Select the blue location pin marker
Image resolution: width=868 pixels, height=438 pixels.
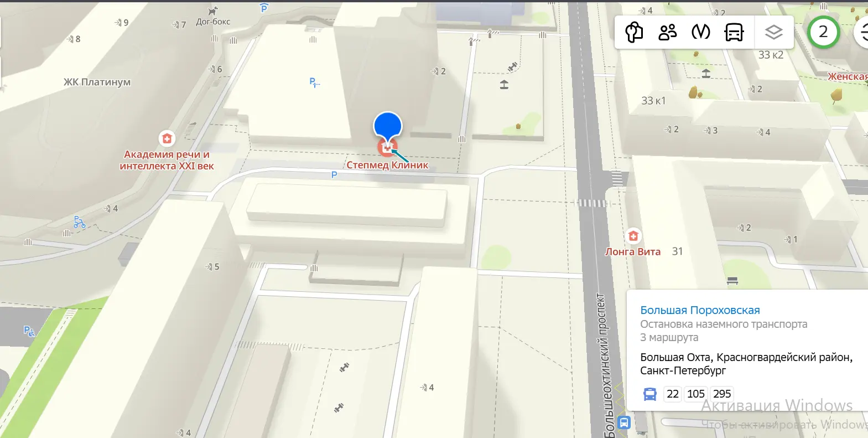(x=388, y=126)
